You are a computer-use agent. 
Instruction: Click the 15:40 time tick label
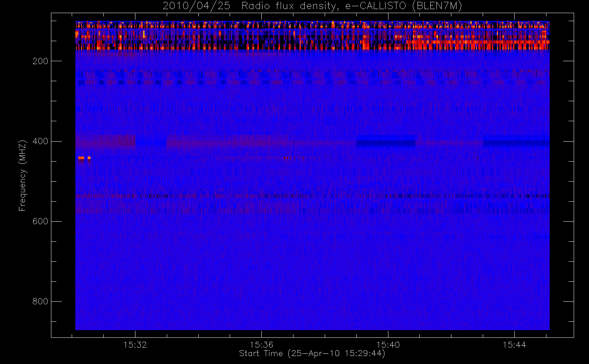click(x=388, y=345)
